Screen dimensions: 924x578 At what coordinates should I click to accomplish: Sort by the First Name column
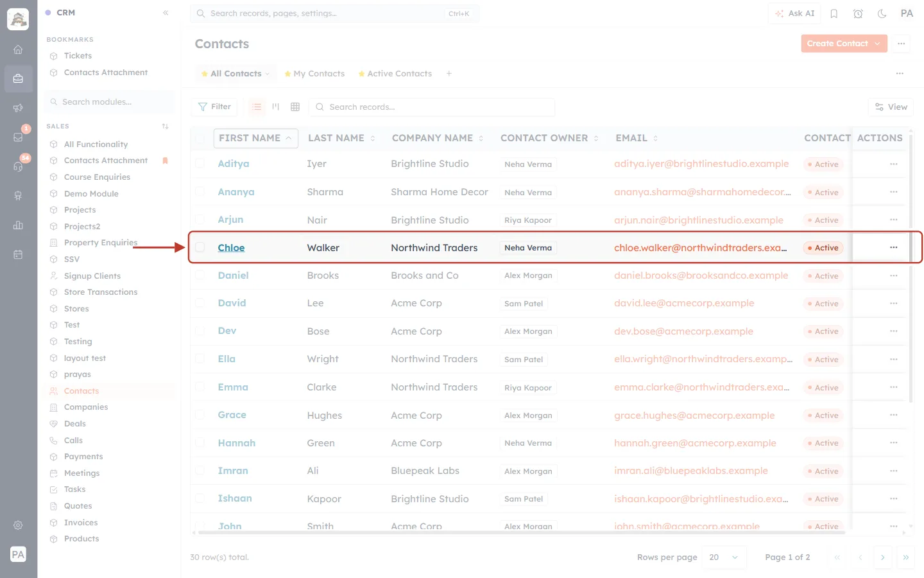point(255,138)
